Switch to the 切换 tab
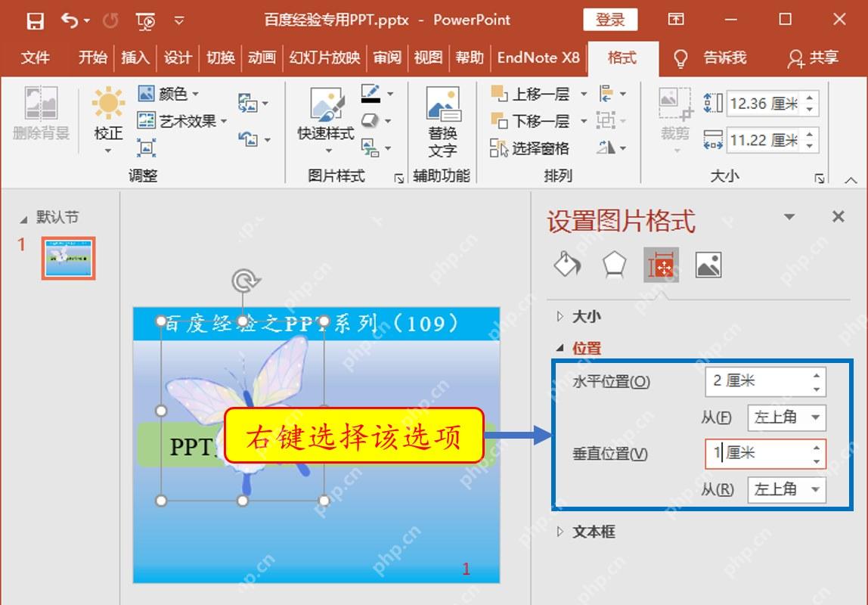The image size is (868, 605). (x=220, y=57)
